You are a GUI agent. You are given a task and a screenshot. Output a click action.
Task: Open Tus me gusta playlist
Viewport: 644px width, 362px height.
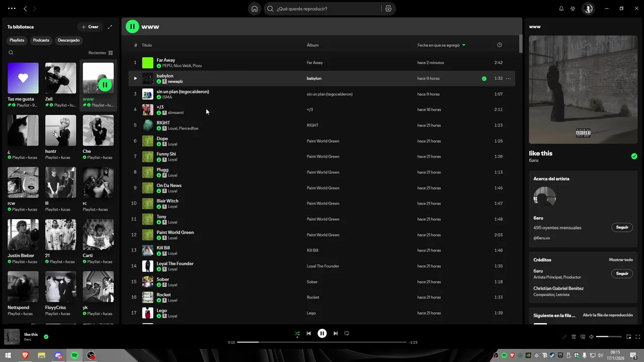pyautogui.click(x=23, y=84)
